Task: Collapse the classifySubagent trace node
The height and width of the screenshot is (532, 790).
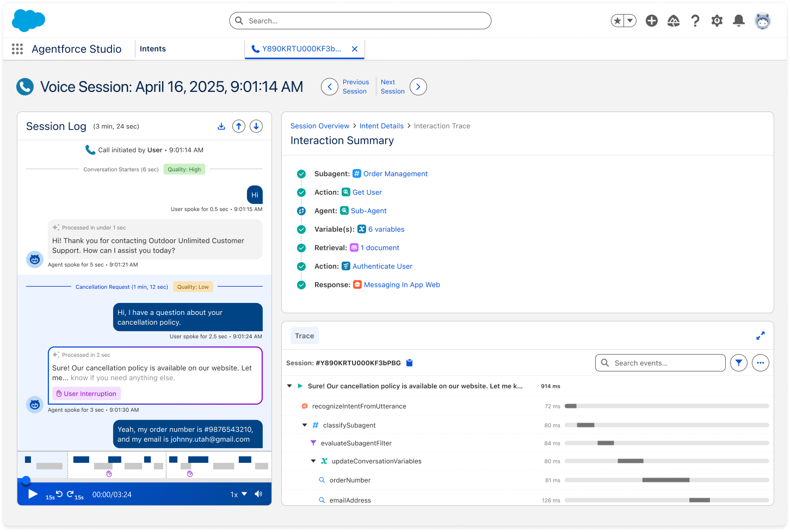Action: point(305,425)
